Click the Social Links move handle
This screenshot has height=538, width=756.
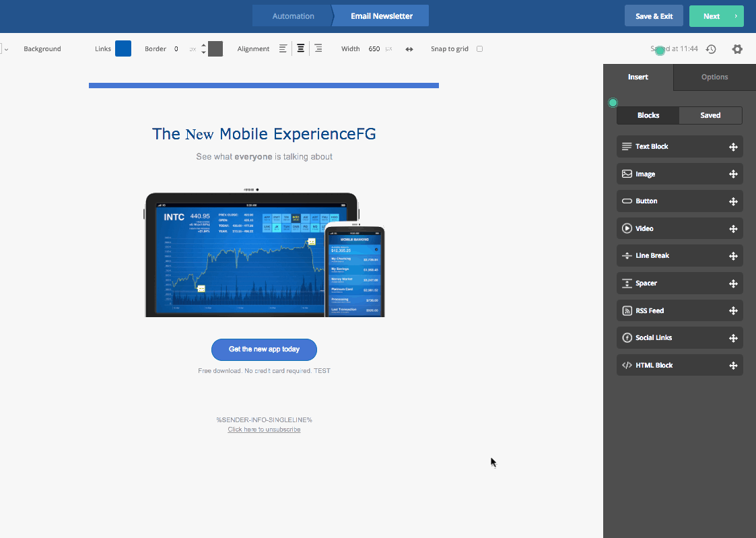click(x=733, y=339)
